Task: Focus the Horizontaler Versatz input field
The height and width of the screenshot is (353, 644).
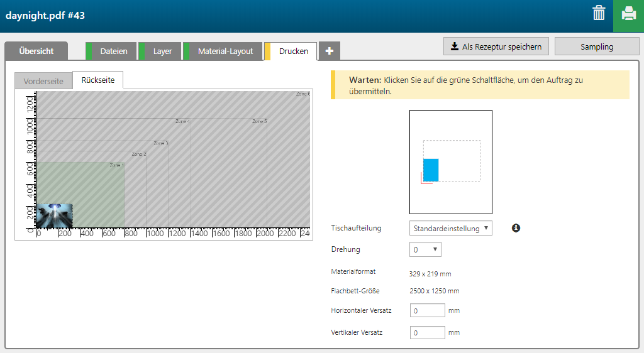Action: point(427,310)
